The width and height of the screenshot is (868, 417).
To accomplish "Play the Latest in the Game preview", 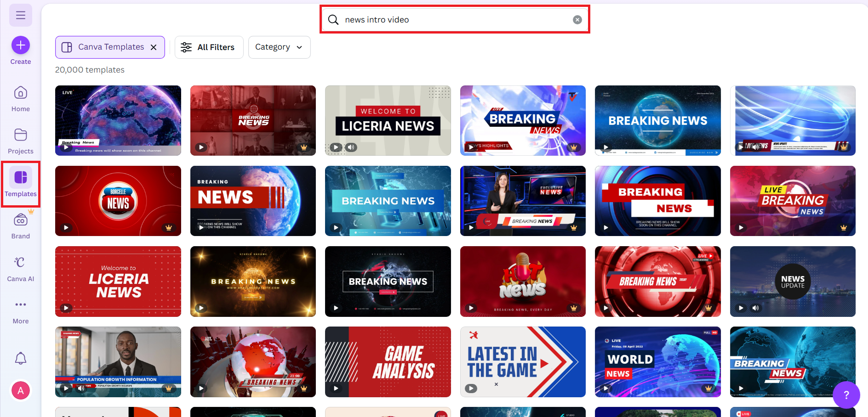I will pyautogui.click(x=471, y=389).
